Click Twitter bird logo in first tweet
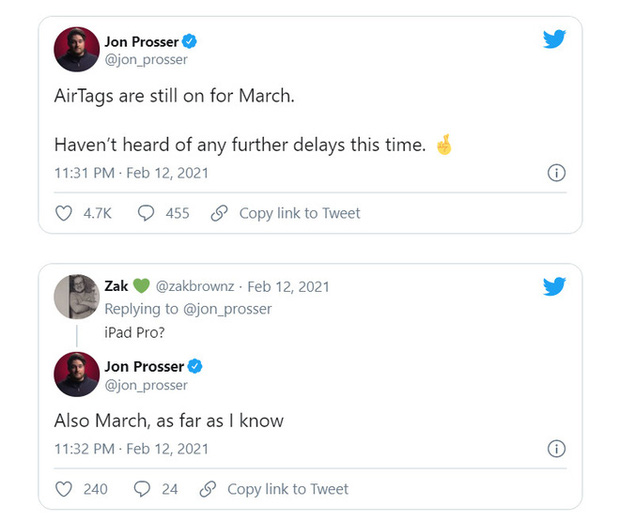 coord(555,39)
